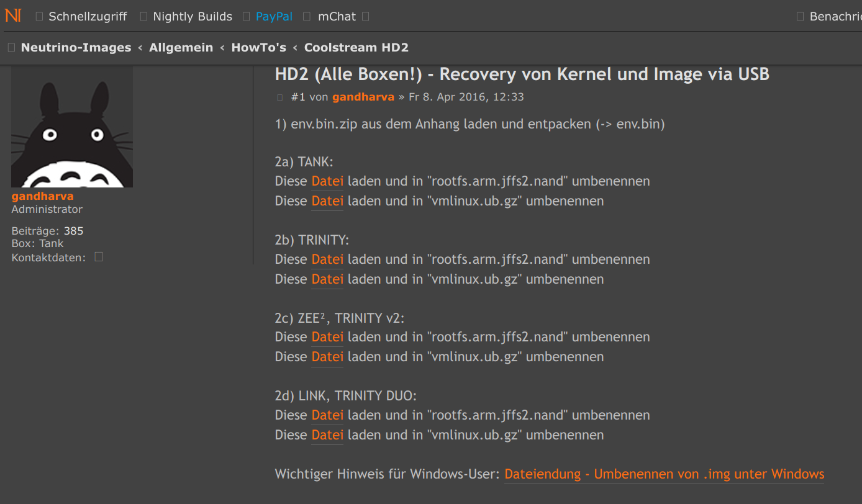Click the NI site logo
Screen dimensions: 862x504
pyautogui.click(x=13, y=16)
